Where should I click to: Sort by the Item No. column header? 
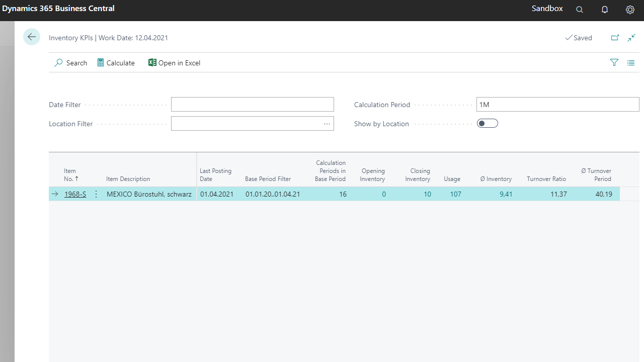(70, 175)
